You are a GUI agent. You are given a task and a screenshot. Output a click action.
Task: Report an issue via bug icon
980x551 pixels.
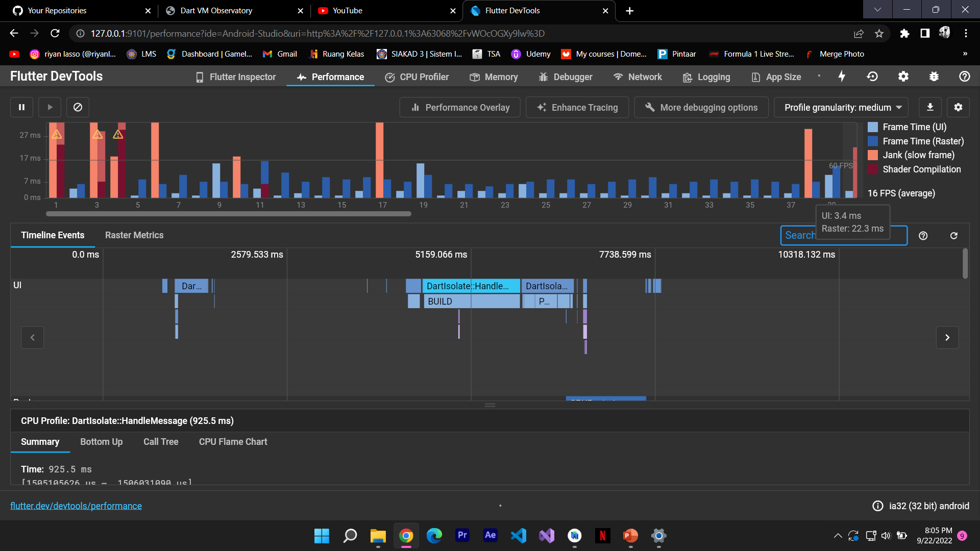pyautogui.click(x=934, y=77)
